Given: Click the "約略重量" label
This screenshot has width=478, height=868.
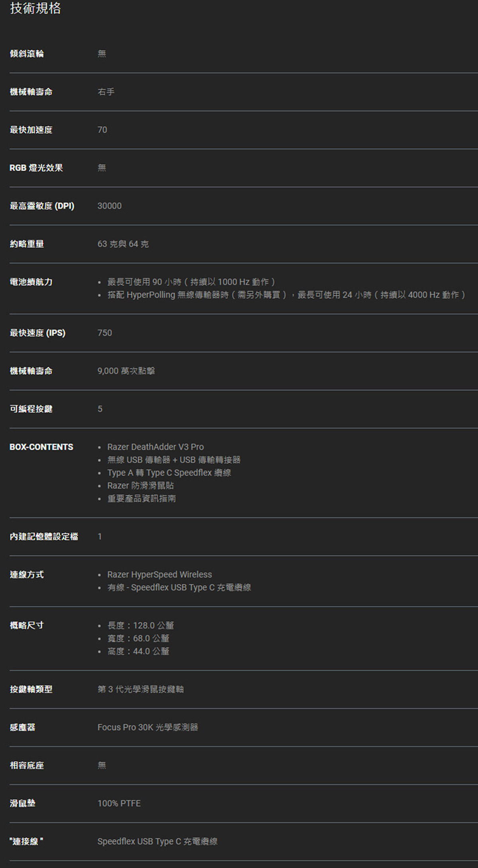Looking at the screenshot, I should point(27,244).
